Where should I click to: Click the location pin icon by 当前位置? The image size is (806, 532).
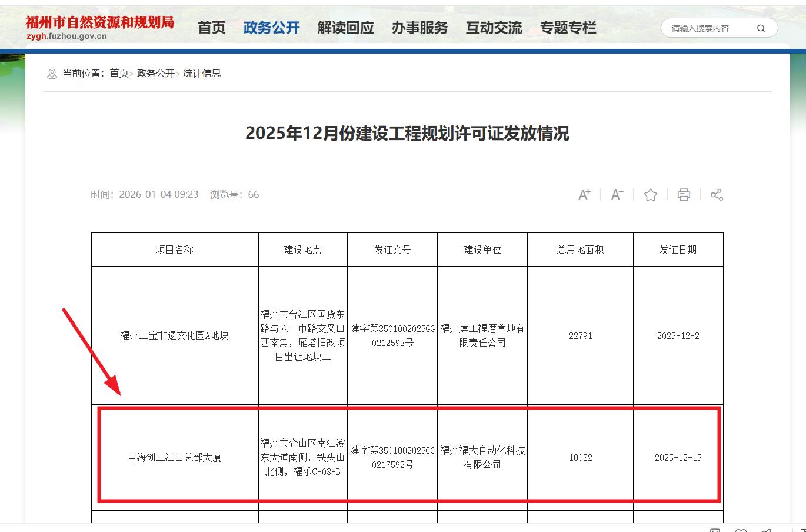tap(52, 74)
